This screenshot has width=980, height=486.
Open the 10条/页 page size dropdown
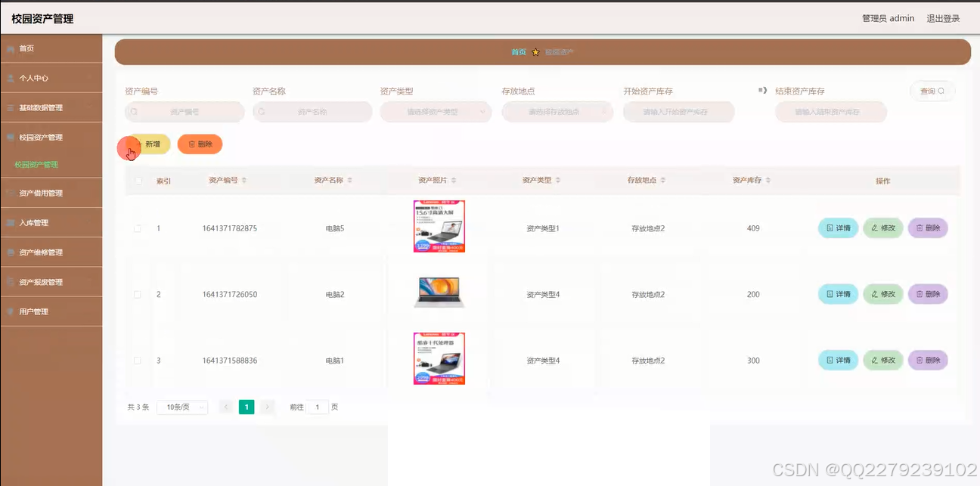(x=181, y=407)
